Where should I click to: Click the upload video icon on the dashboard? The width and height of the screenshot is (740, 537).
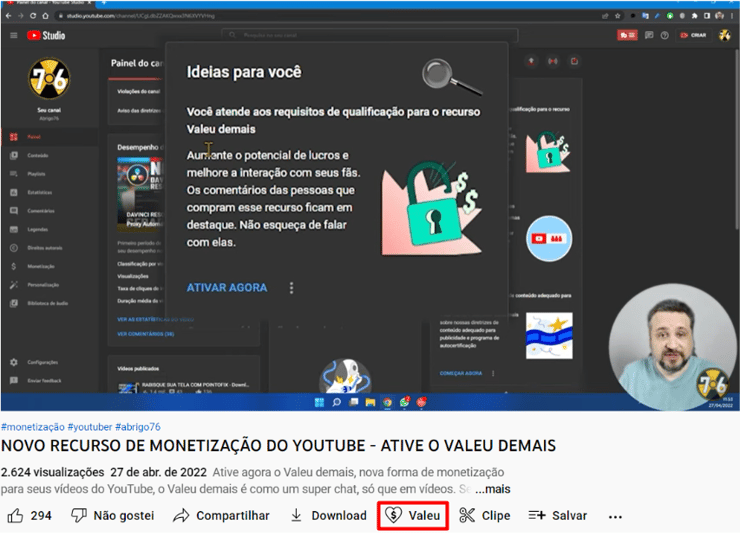[x=531, y=61]
